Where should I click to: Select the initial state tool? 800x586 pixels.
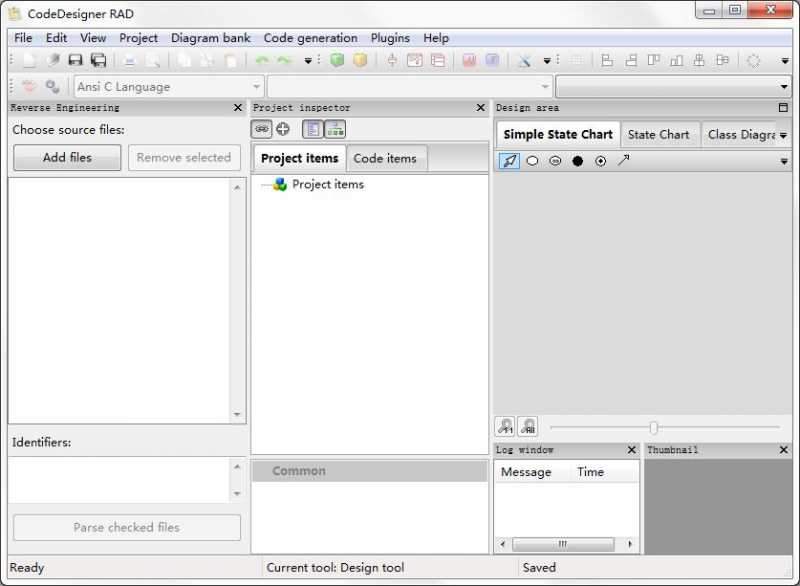coord(578,161)
